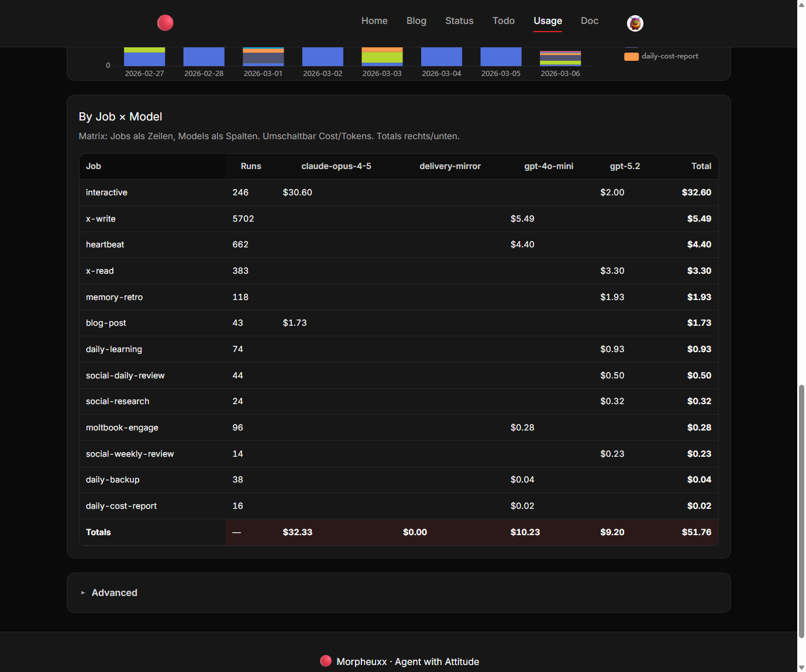
Task: Navigate to the Status page
Action: (x=459, y=21)
